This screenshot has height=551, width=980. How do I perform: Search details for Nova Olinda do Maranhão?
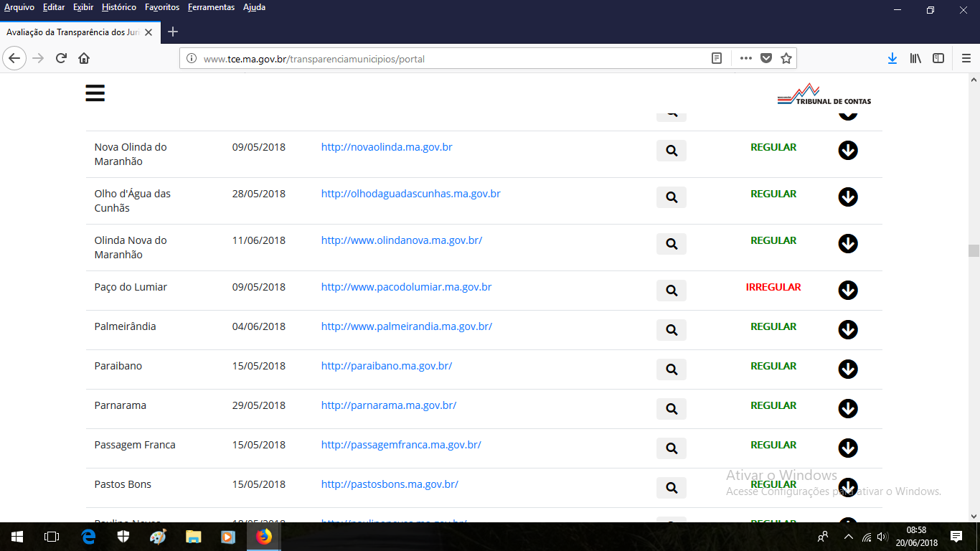672,151
